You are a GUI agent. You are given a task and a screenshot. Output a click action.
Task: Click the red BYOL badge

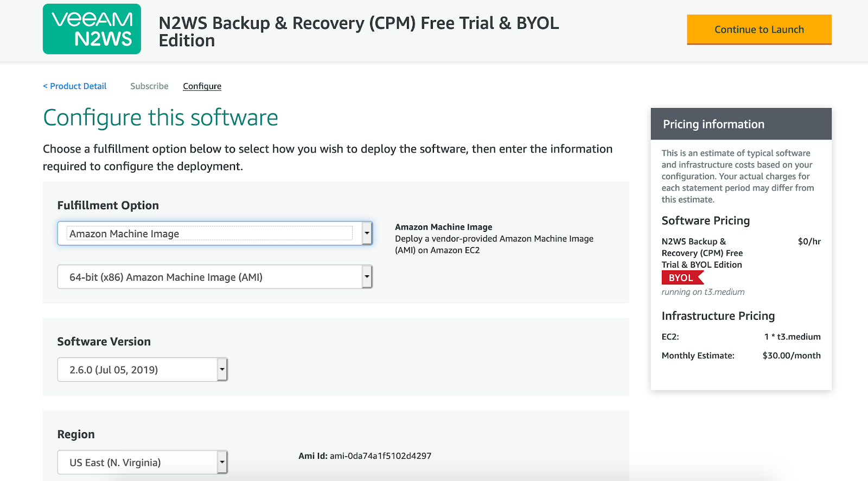[682, 277]
